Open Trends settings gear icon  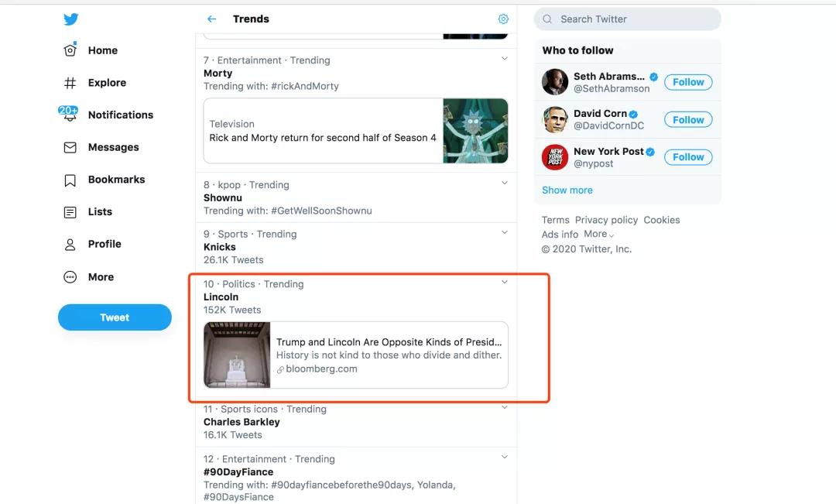(x=503, y=19)
